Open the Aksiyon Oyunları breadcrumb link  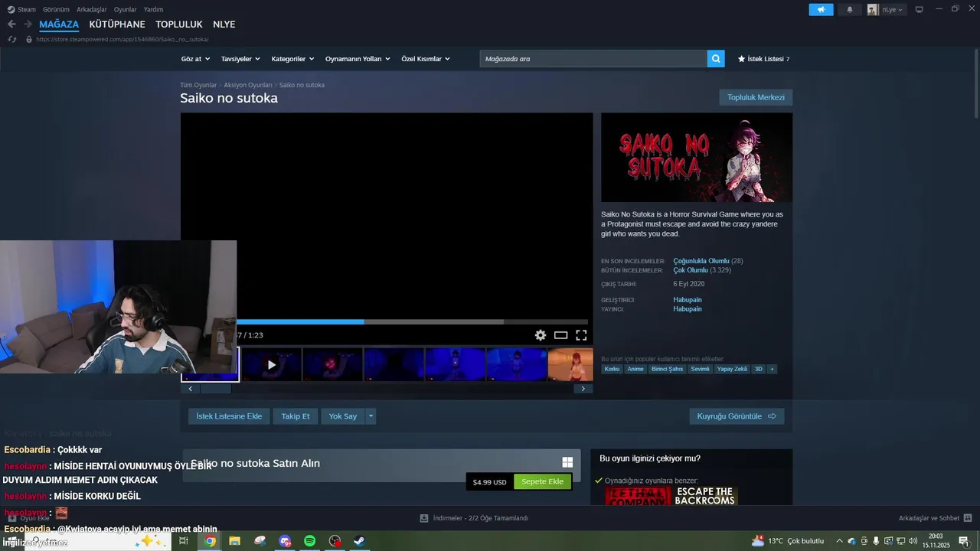[x=248, y=85]
